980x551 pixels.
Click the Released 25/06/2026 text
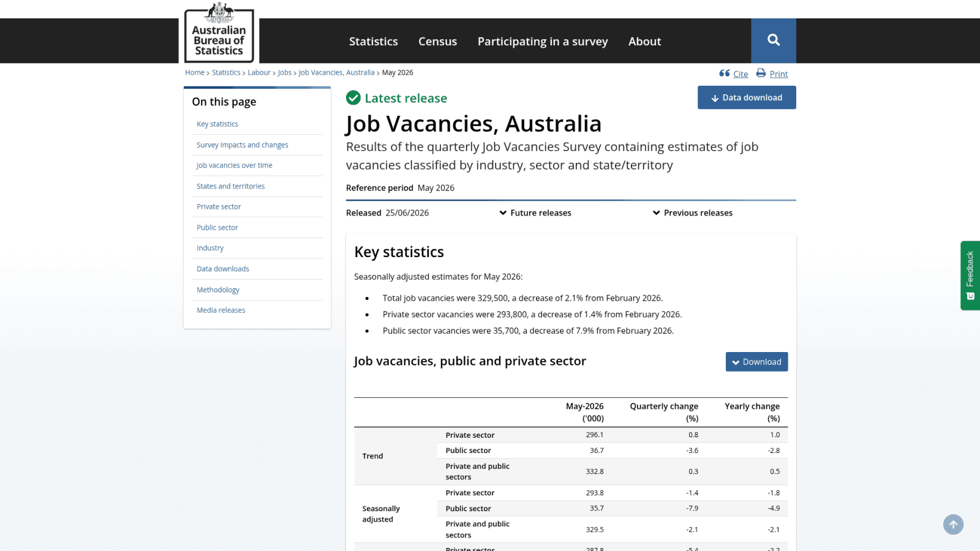point(388,213)
